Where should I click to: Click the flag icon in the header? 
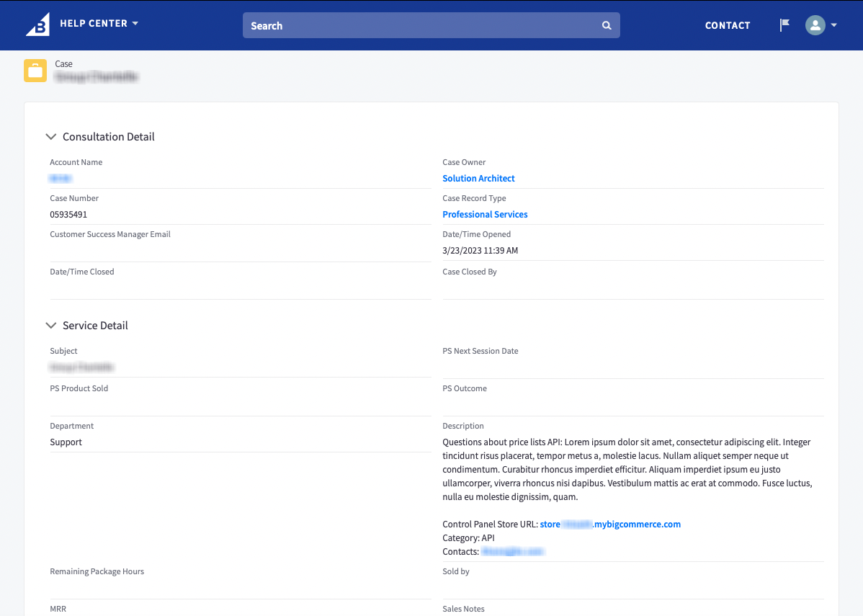click(783, 24)
